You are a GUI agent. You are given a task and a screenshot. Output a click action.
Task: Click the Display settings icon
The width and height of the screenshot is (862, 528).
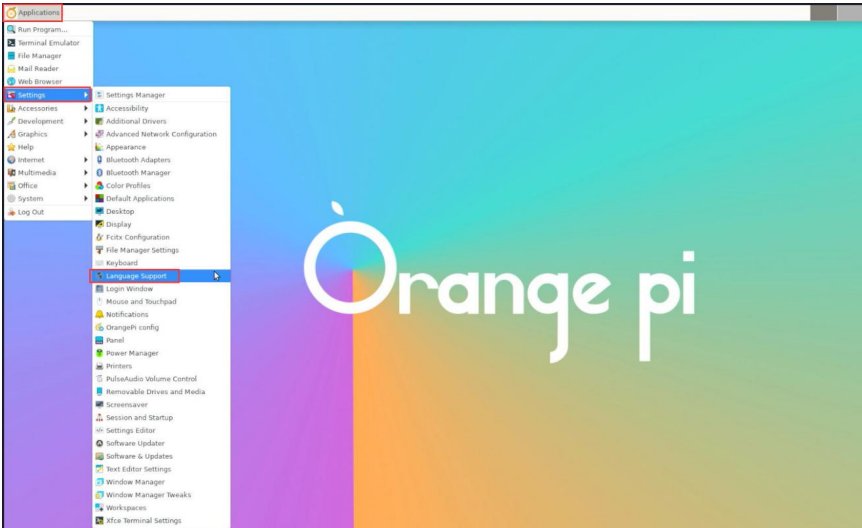(x=100, y=224)
